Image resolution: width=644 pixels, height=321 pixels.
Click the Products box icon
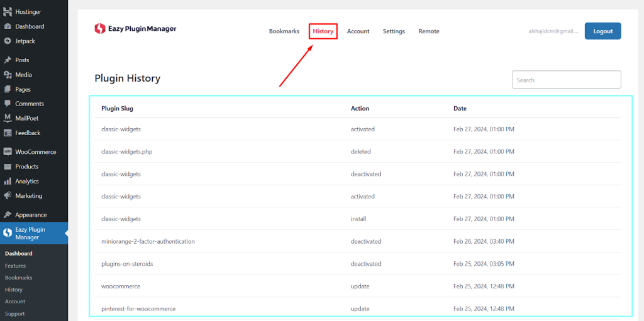pyautogui.click(x=8, y=166)
